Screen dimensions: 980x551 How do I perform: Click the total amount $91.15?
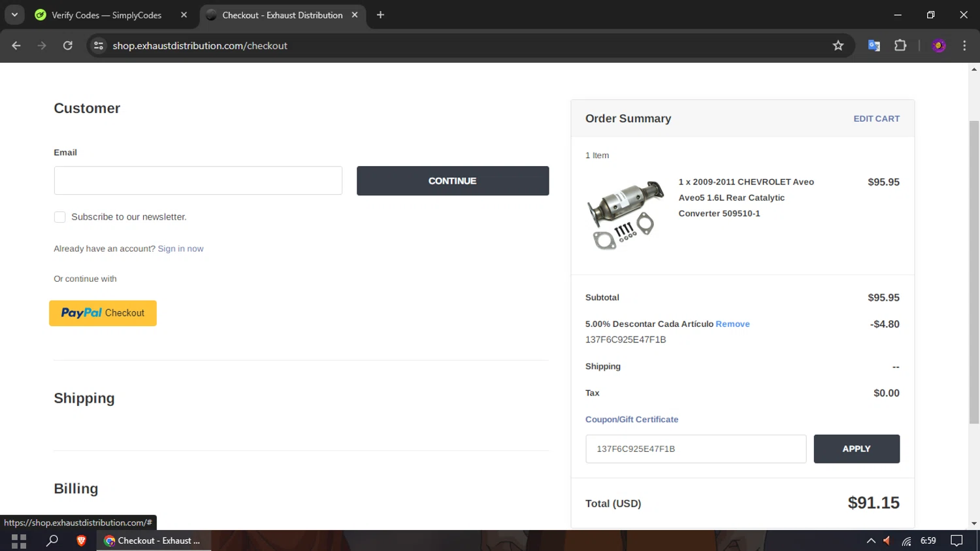(874, 503)
